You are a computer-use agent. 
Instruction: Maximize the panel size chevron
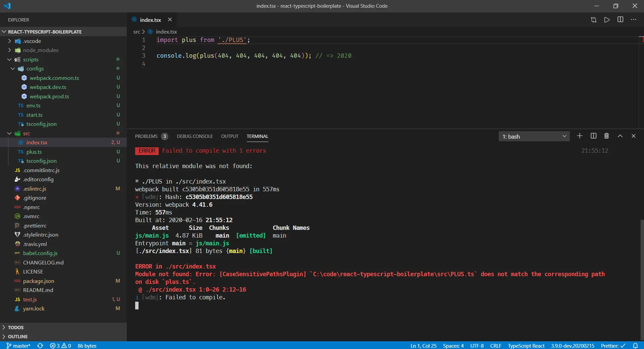click(620, 136)
